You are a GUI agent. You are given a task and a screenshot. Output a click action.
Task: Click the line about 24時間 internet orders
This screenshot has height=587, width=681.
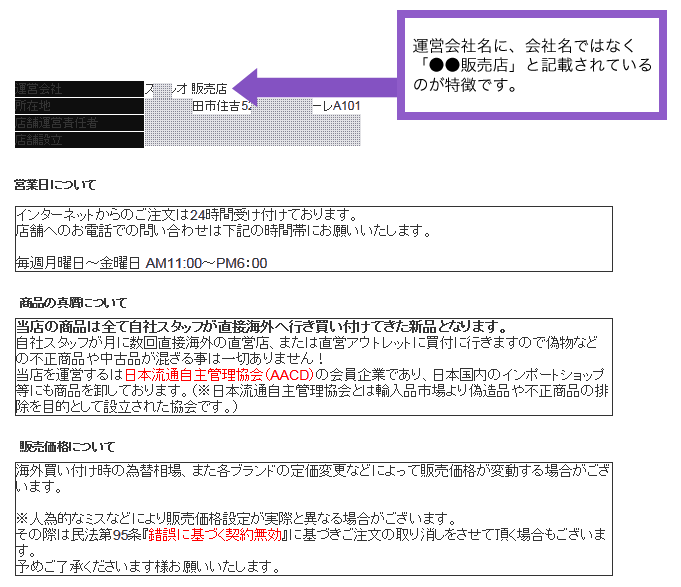pos(187,214)
